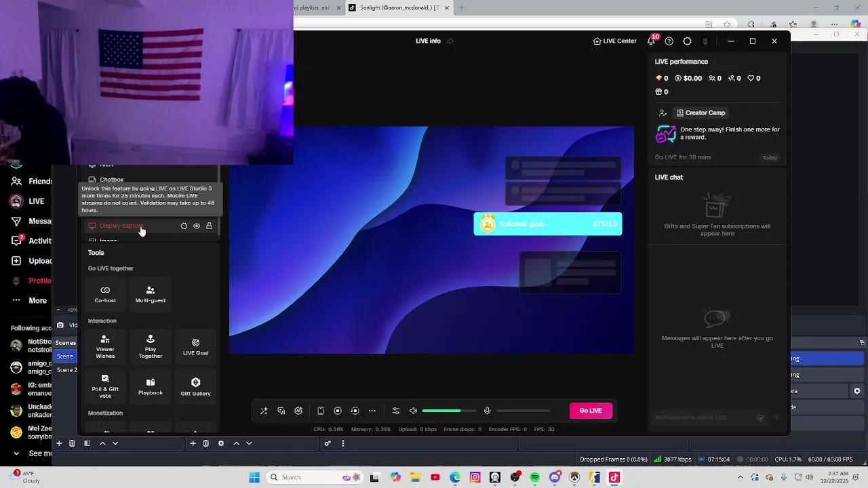868x488 pixels.
Task: Close the Sonlight TikTok browser tab
Action: pyautogui.click(x=447, y=8)
